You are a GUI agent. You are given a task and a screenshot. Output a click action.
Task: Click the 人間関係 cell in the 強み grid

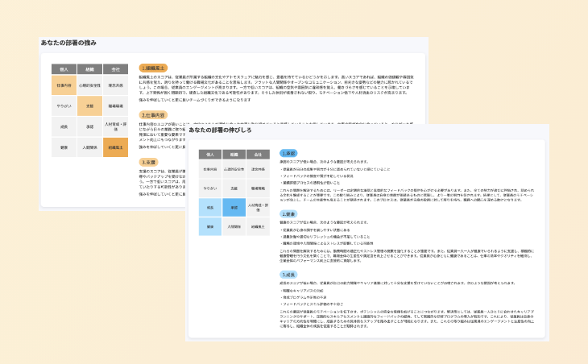(89, 147)
